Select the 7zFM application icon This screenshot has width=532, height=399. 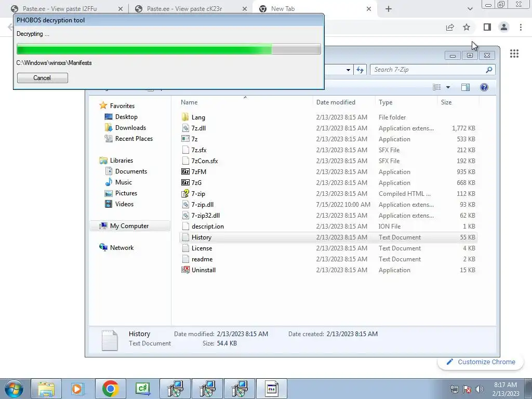point(185,171)
